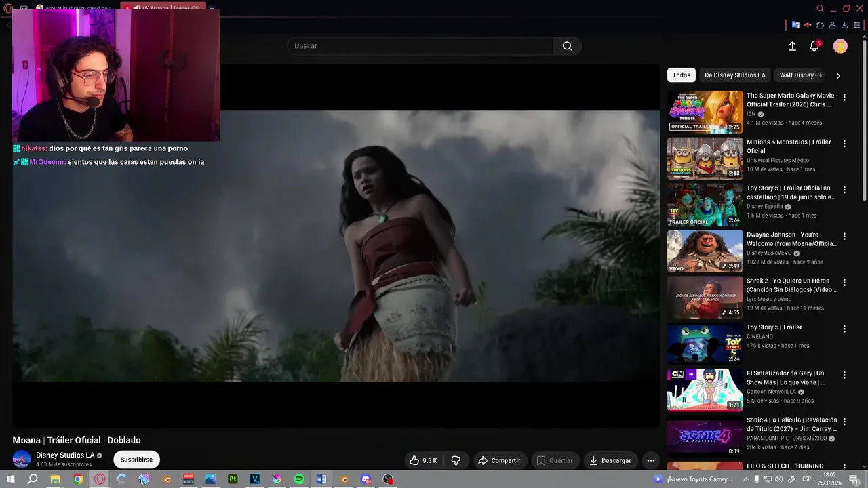Screen dimensions: 868x488
Task: Click the volume speaker icon in tray
Action: coord(779,479)
